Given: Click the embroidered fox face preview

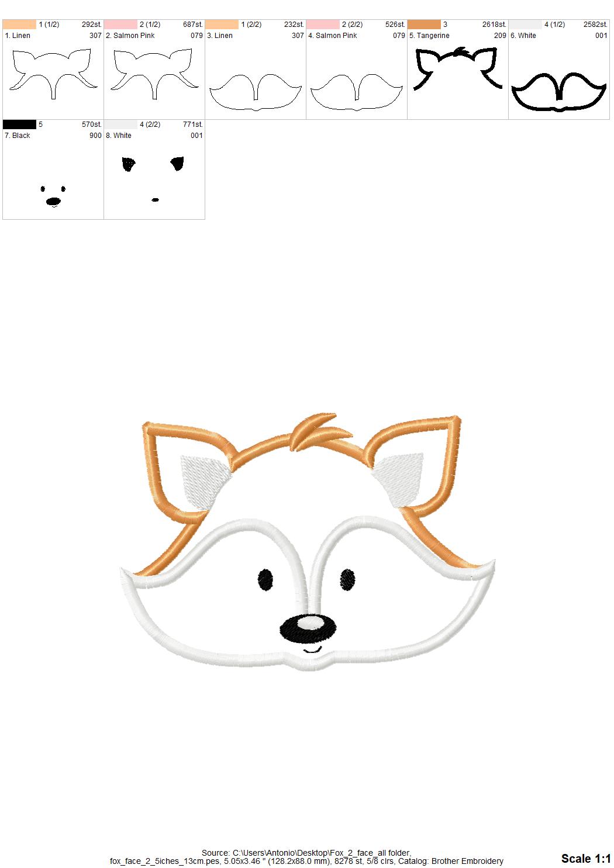Looking at the screenshot, I should (308, 541).
